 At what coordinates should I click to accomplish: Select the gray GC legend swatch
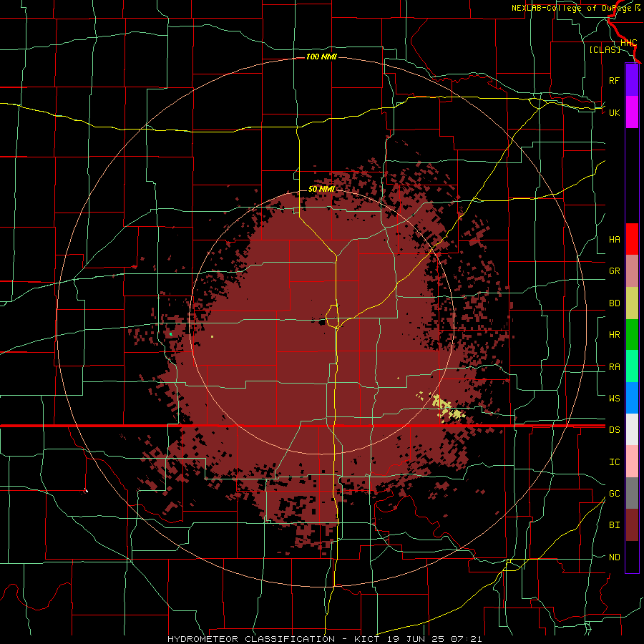632,493
